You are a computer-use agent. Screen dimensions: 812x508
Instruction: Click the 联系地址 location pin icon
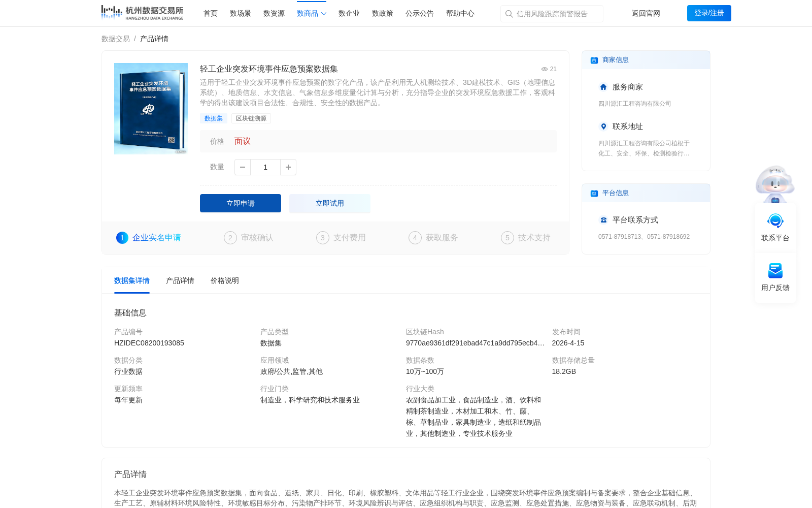(603, 126)
